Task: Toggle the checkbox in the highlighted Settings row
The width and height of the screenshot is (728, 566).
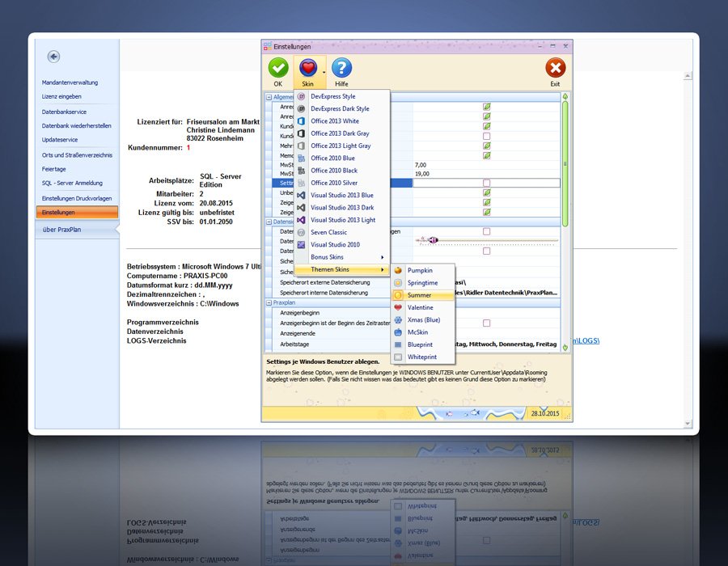Action: click(x=487, y=183)
